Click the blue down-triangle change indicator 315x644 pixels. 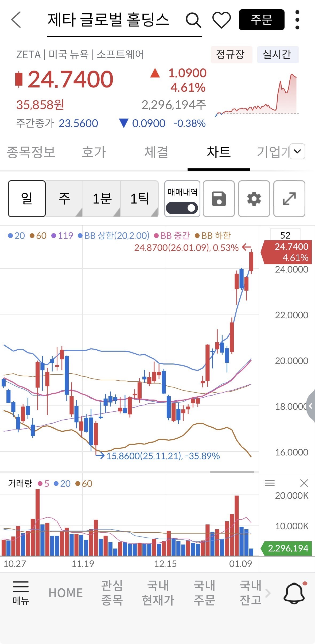(x=124, y=123)
